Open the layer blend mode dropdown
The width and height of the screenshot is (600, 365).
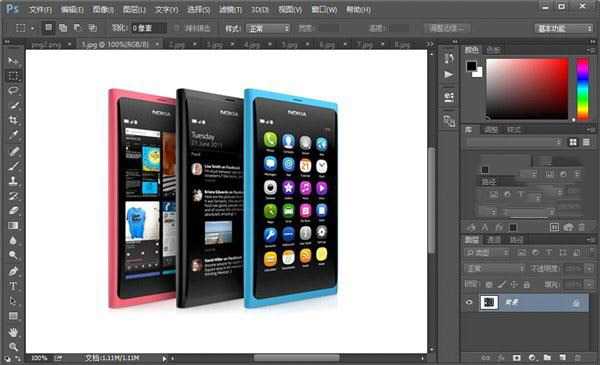click(494, 269)
